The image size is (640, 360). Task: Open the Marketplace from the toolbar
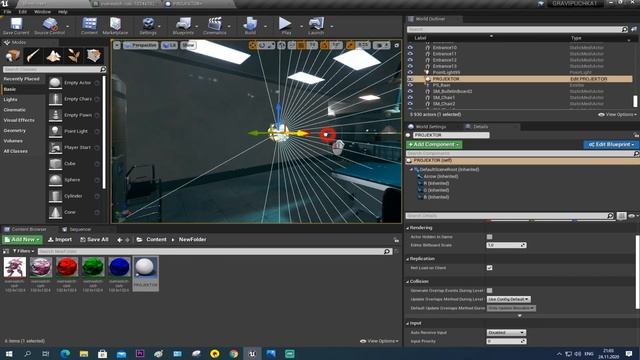pos(115,26)
